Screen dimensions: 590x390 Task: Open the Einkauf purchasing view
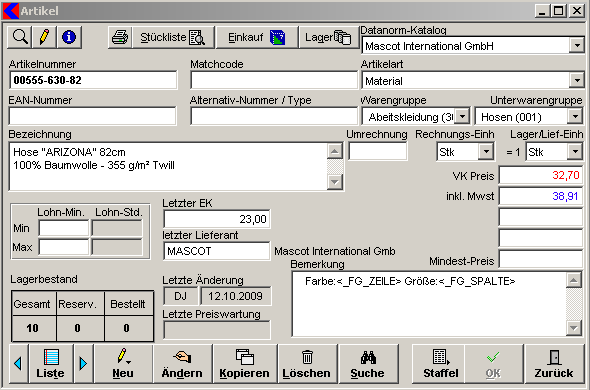point(257,37)
